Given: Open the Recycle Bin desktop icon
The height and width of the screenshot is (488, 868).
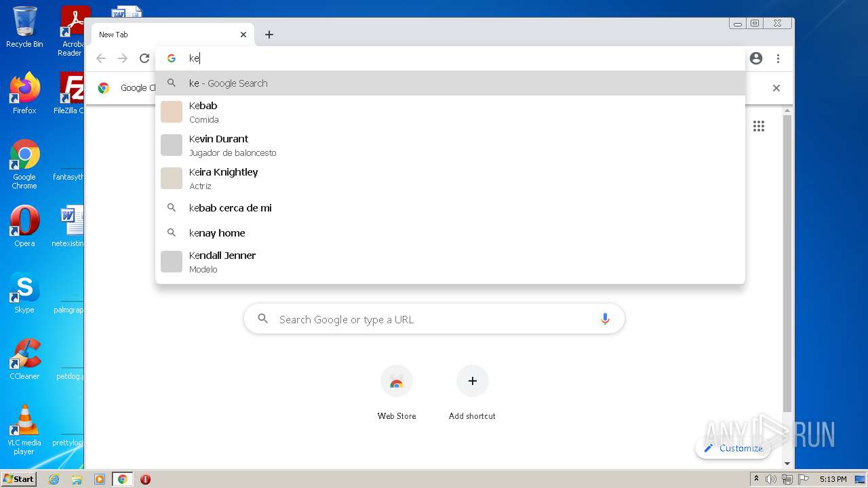Looking at the screenshot, I should pos(24,27).
